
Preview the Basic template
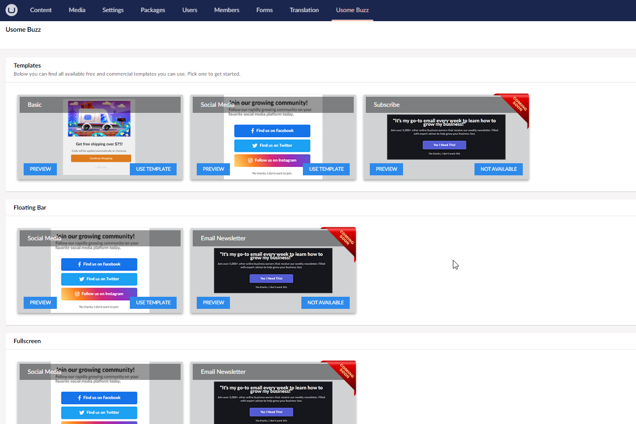click(x=40, y=169)
